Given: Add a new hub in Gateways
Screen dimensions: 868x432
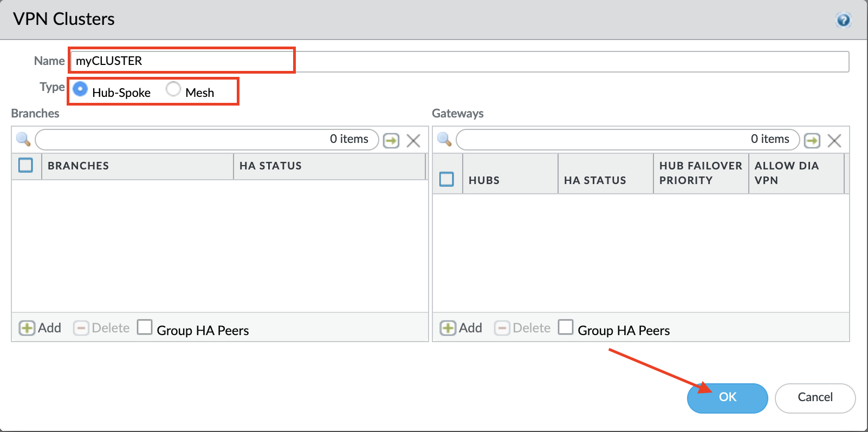Looking at the screenshot, I should 461,328.
